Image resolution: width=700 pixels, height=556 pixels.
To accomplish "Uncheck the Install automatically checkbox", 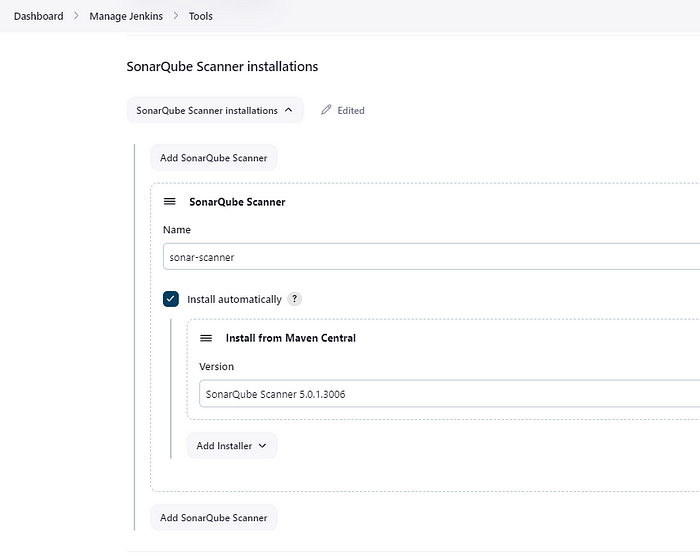I will coord(171,299).
